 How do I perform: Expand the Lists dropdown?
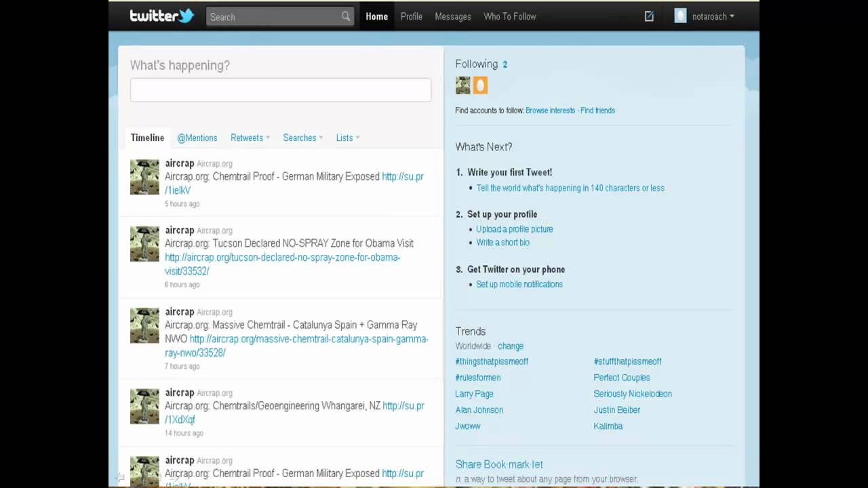click(348, 138)
